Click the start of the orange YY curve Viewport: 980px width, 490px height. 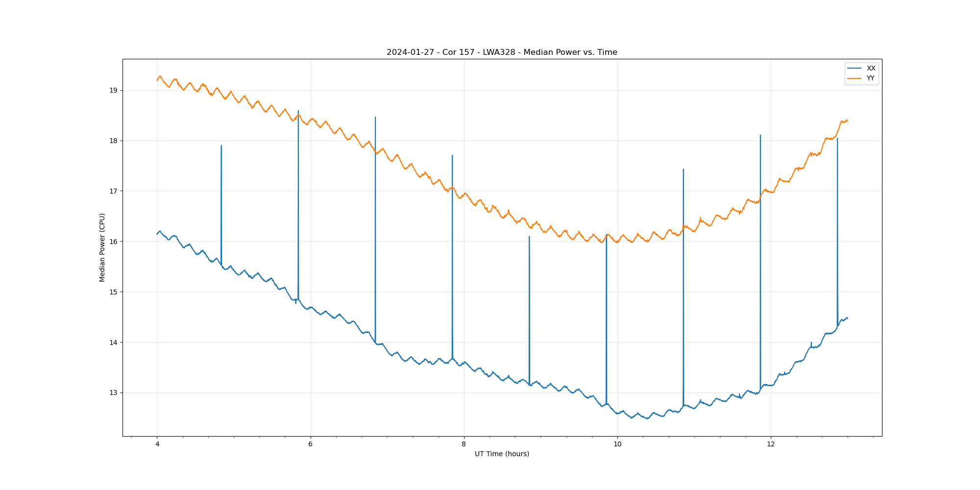pyautogui.click(x=157, y=80)
